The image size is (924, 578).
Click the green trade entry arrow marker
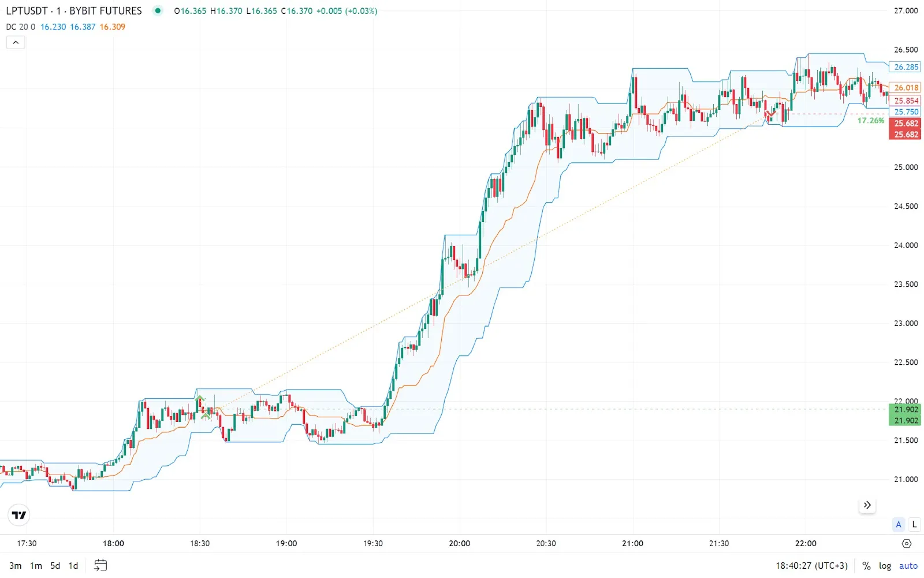pyautogui.click(x=200, y=399)
